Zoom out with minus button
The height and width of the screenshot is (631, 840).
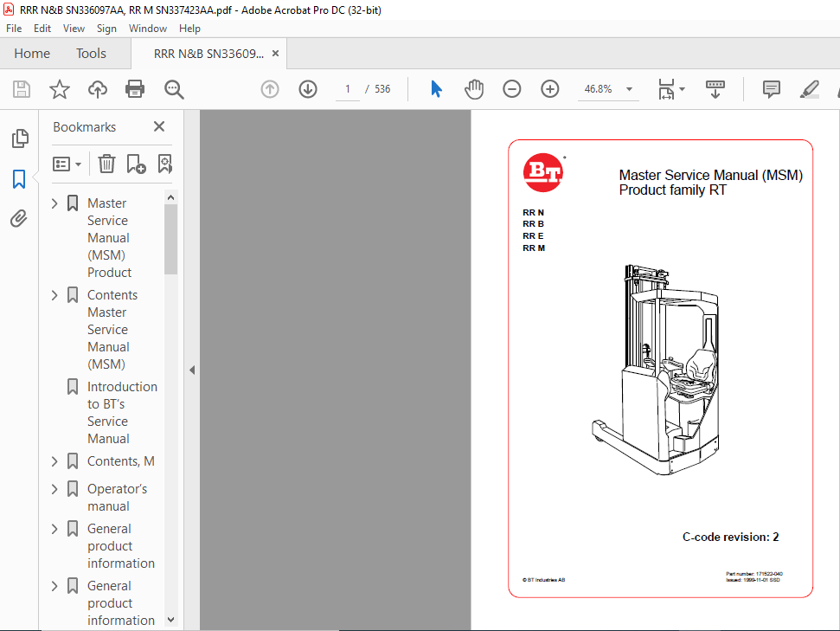tap(511, 89)
